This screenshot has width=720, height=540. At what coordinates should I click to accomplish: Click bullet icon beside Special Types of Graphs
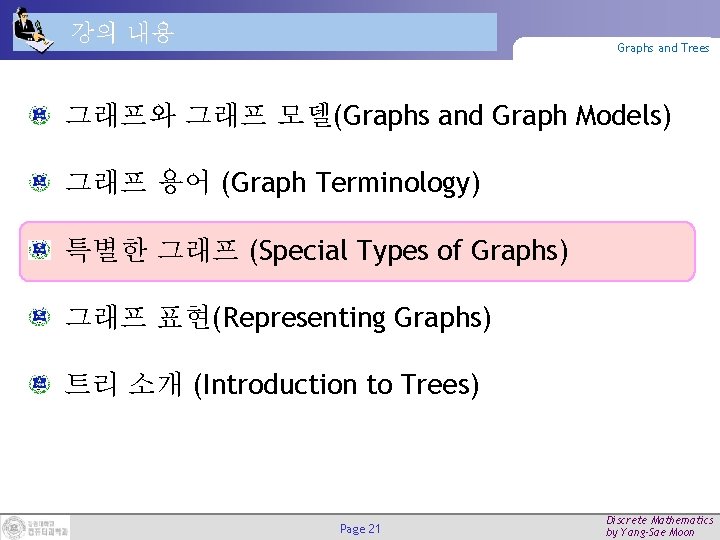point(39,250)
